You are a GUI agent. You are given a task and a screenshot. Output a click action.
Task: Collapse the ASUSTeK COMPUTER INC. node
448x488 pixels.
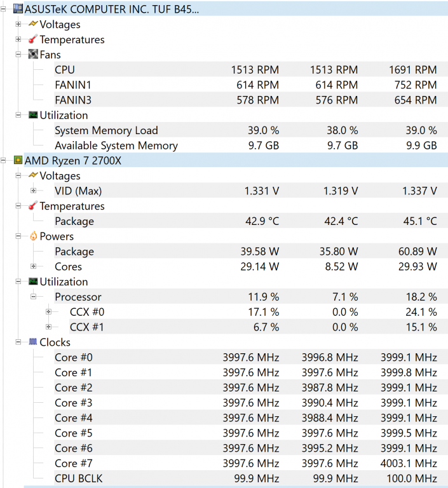tap(3, 9)
